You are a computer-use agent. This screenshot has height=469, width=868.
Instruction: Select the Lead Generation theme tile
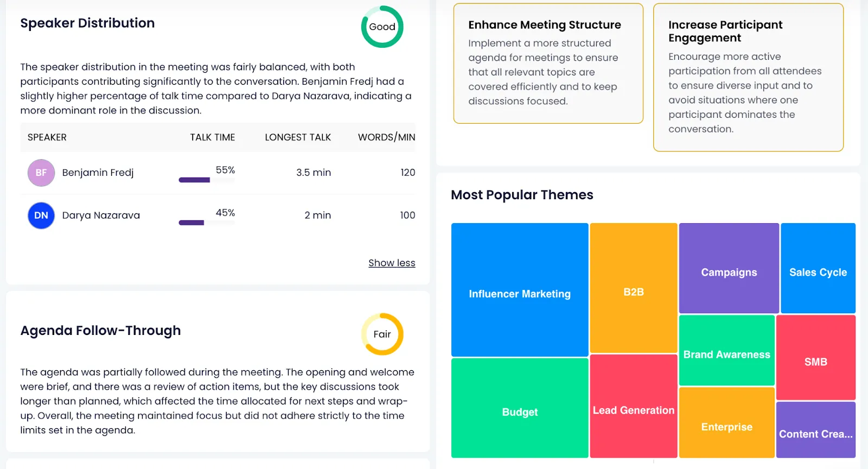[633, 406]
